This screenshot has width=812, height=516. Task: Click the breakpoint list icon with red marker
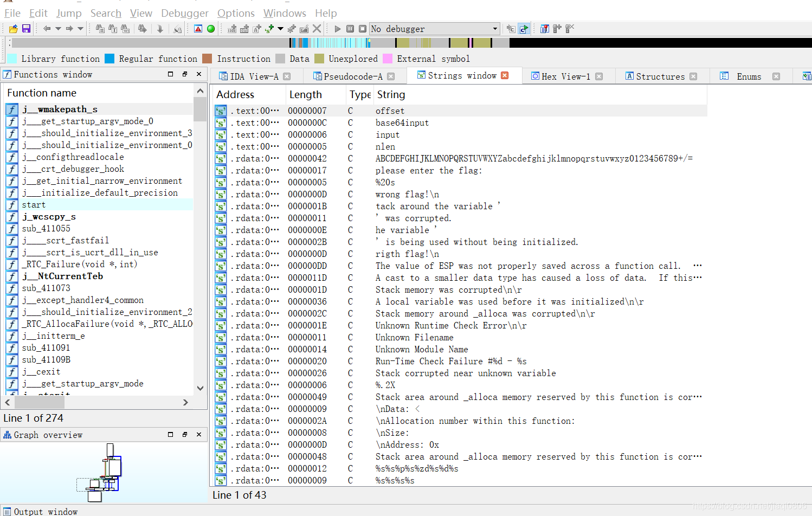545,29
